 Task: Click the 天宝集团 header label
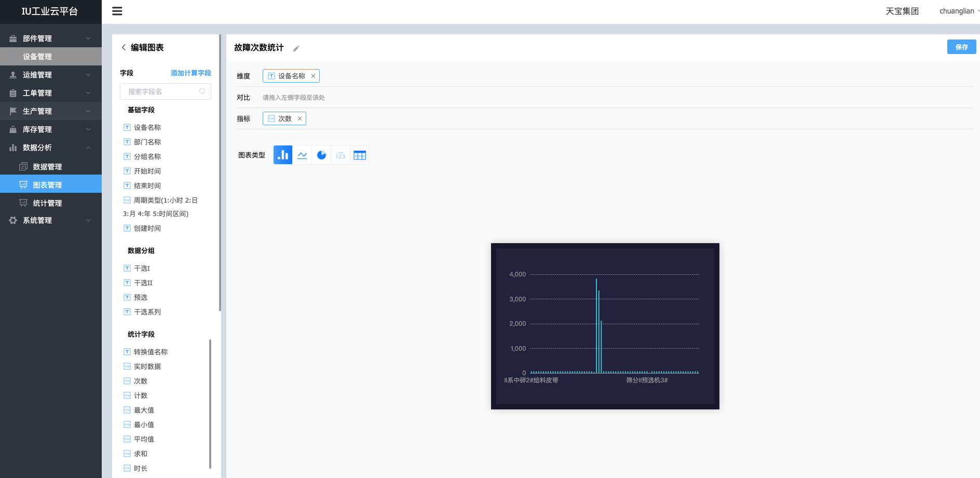pos(902,11)
